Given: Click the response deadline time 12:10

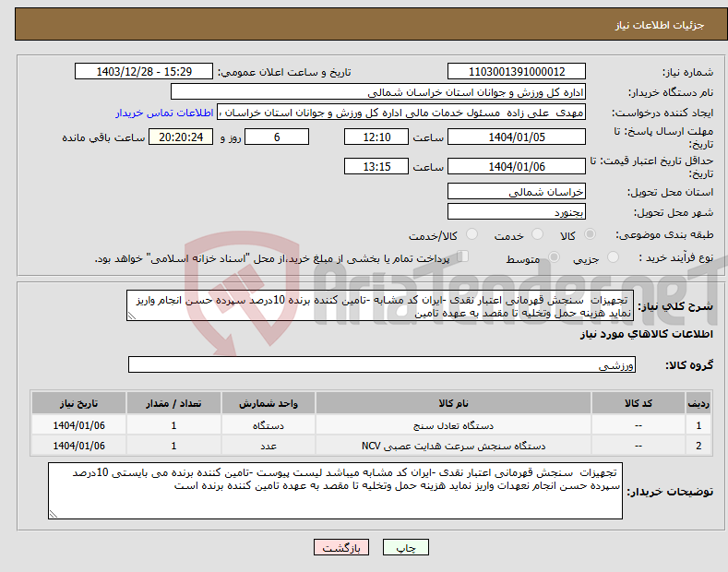Looking at the screenshot, I should pos(376,137).
